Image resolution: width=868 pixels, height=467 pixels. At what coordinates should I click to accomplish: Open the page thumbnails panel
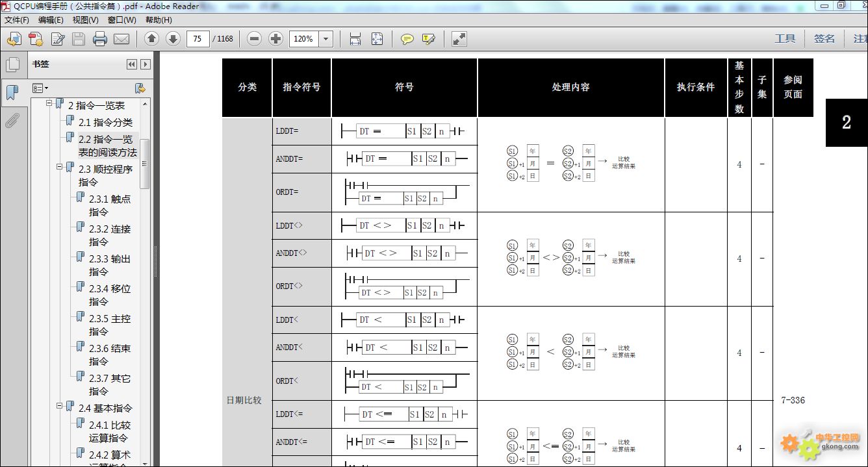[12, 64]
